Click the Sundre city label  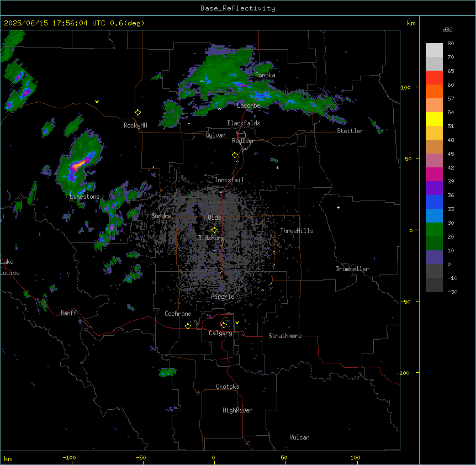click(161, 216)
